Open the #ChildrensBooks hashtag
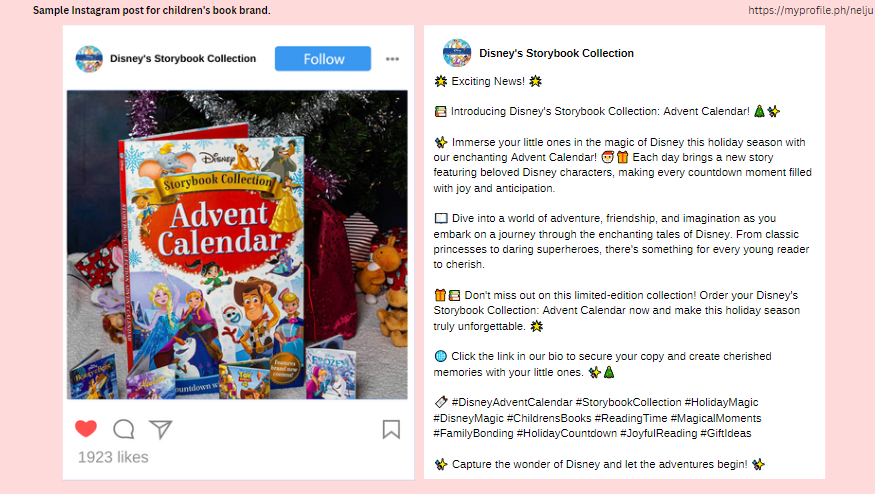Screen dimensions: 875x494 (x=549, y=418)
